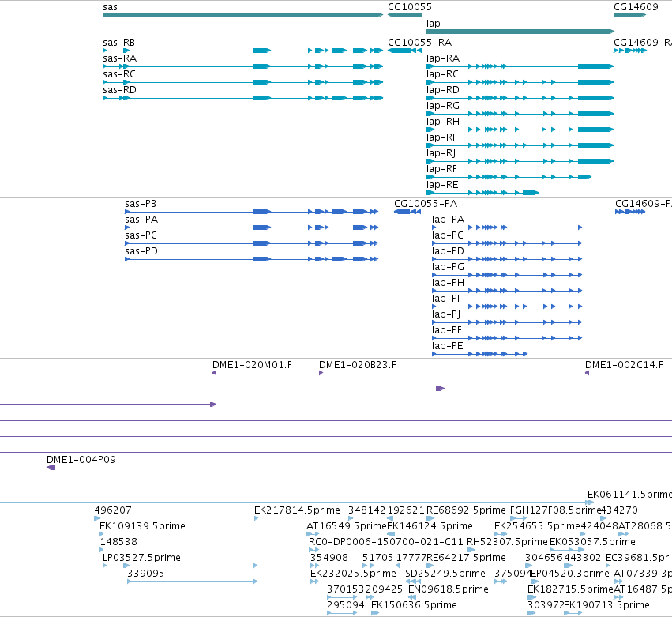Click the lap-RD transcript label

coord(443,90)
